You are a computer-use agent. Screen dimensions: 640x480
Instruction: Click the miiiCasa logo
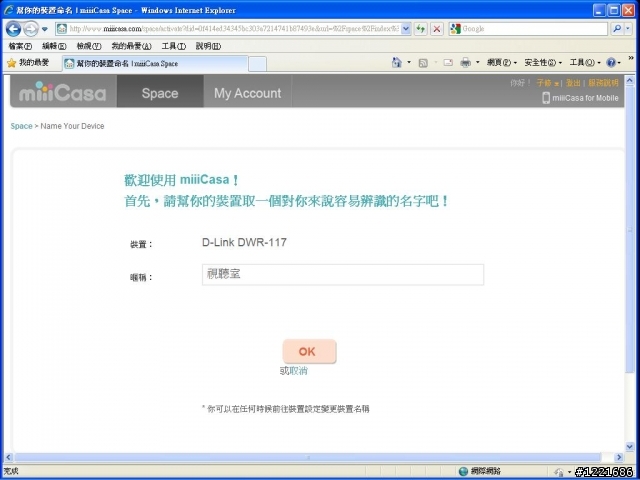coord(62,92)
